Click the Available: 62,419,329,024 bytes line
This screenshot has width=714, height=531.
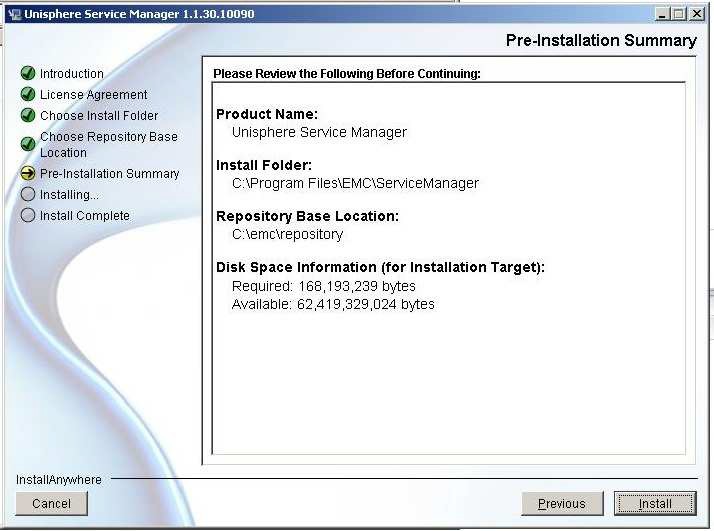coord(333,304)
